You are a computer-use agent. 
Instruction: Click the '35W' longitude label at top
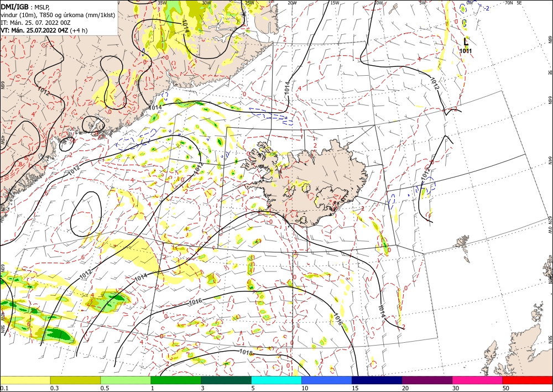[162, 3]
